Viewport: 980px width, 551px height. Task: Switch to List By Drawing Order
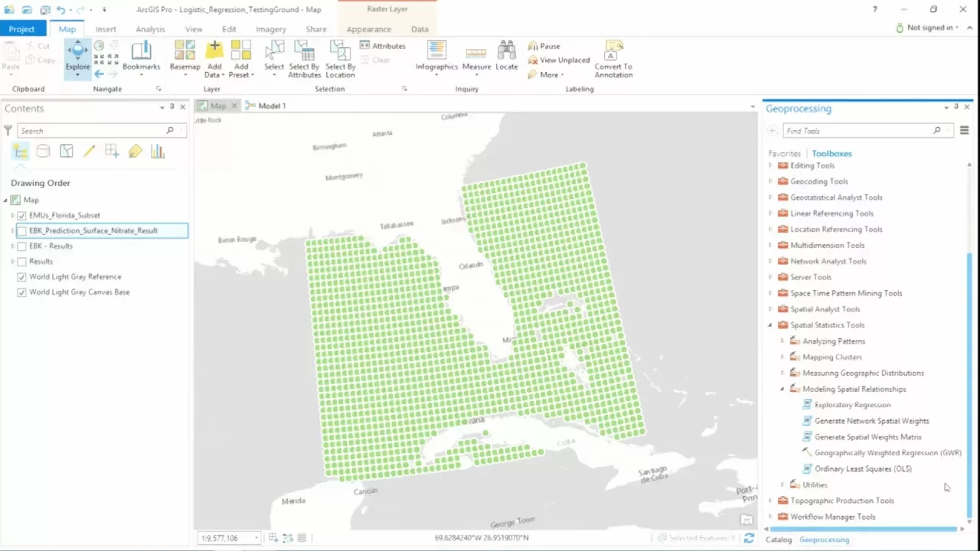pyautogui.click(x=20, y=152)
